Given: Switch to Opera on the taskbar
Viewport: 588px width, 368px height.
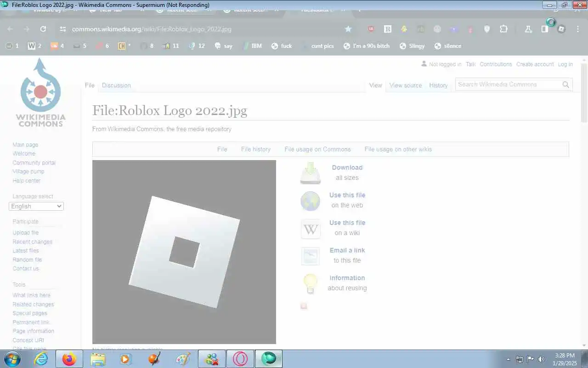Looking at the screenshot, I should click(240, 359).
